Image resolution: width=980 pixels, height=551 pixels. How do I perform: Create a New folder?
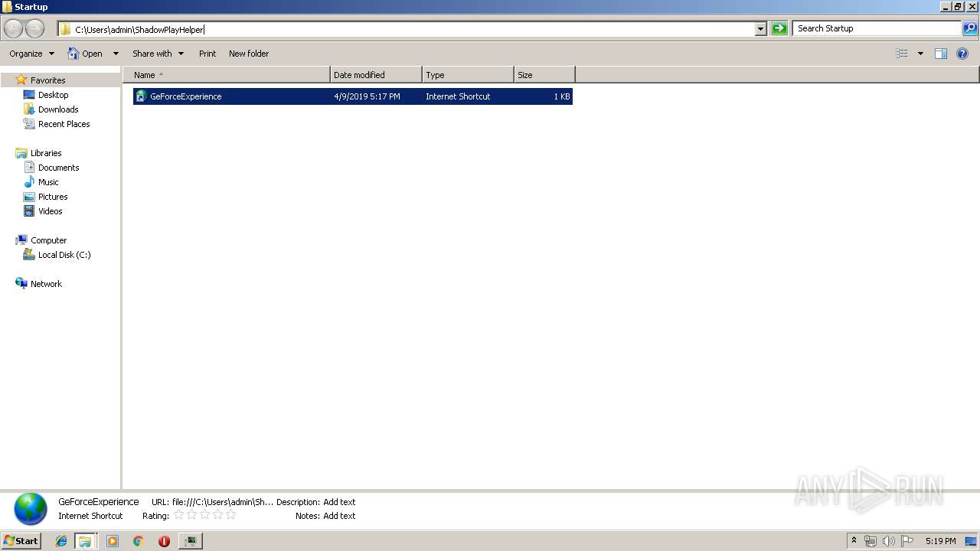pyautogui.click(x=249, y=54)
